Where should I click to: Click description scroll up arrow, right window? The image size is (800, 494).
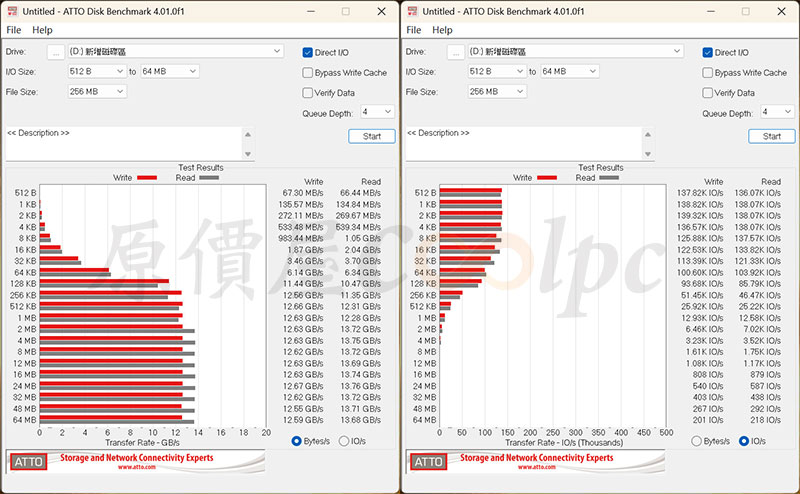(648, 134)
